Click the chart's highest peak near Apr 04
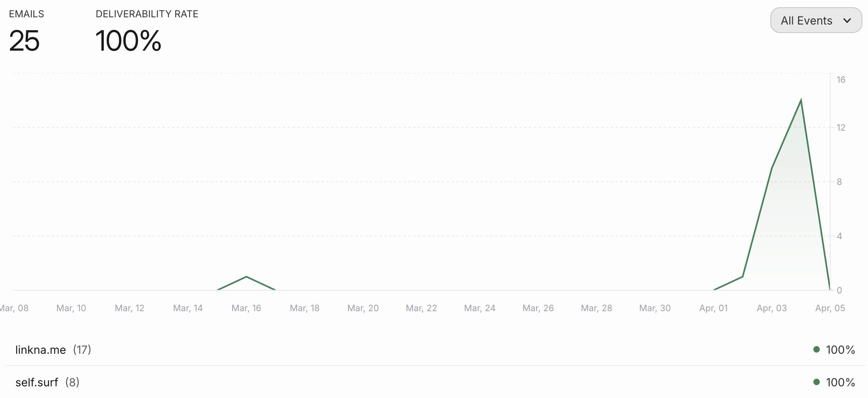The height and width of the screenshot is (398, 868). click(801, 100)
